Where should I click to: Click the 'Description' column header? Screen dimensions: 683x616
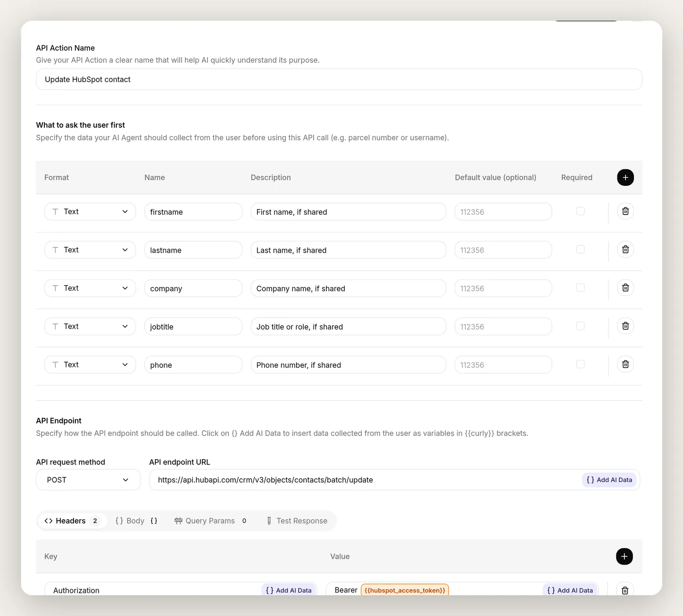point(271,177)
